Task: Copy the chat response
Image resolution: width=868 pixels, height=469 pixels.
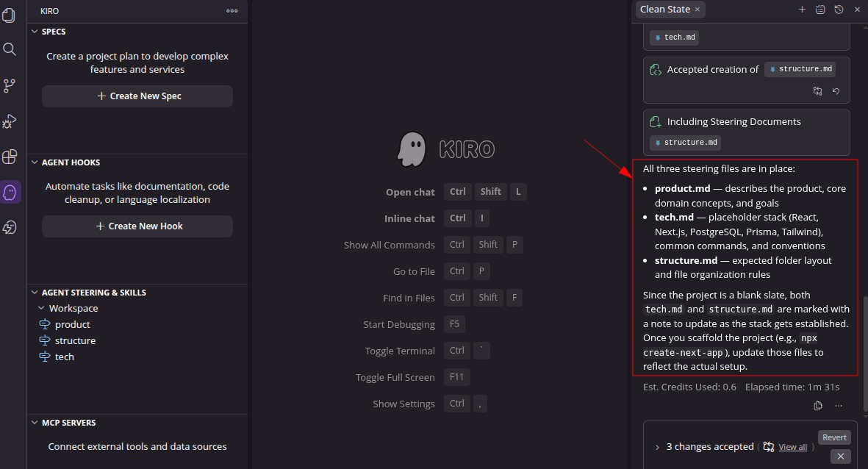Action: click(x=818, y=406)
